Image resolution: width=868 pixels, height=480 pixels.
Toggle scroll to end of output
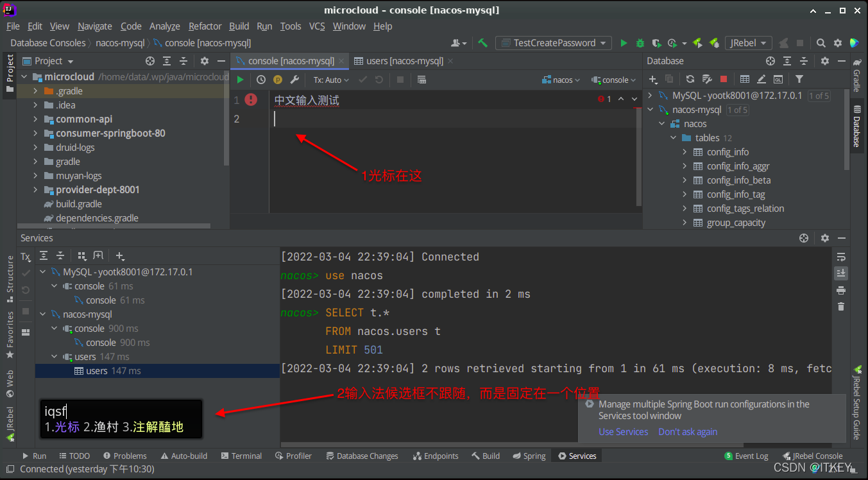coord(841,273)
